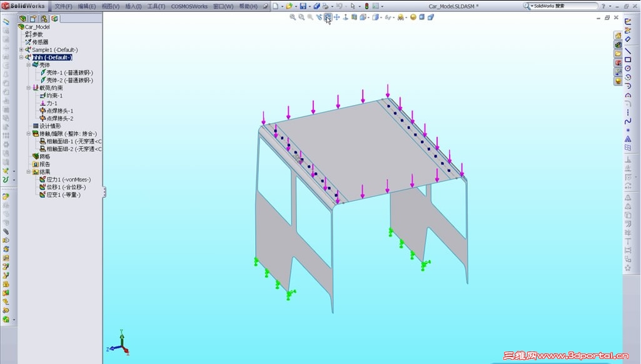Screen dimensions: 641x364
Task: Select 壳体-2 (-普通碳钢-) tree item
Action: pyautogui.click(x=66, y=80)
